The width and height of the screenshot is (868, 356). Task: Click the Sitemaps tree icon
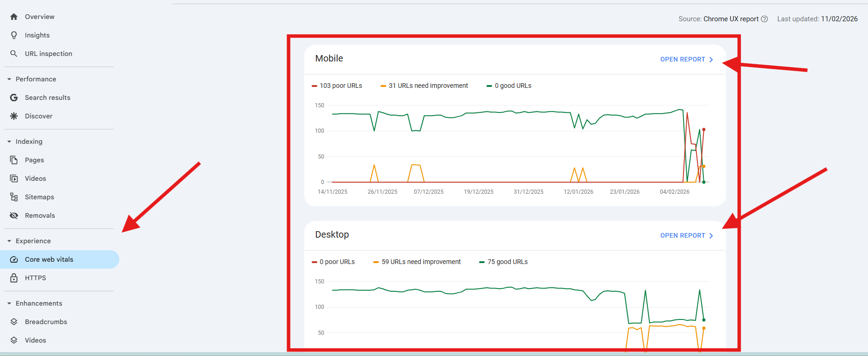14,197
